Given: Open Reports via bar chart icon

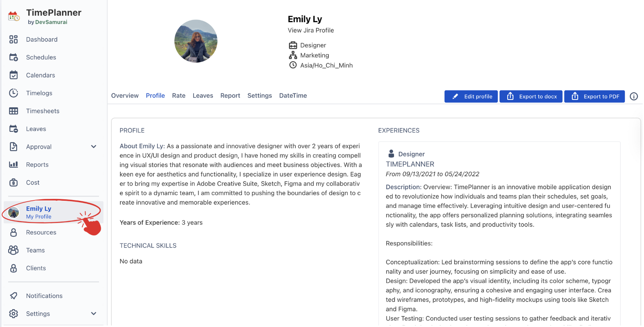Looking at the screenshot, I should point(14,165).
